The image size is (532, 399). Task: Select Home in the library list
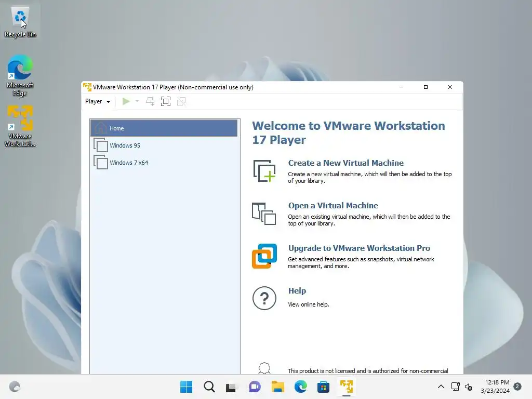click(164, 128)
